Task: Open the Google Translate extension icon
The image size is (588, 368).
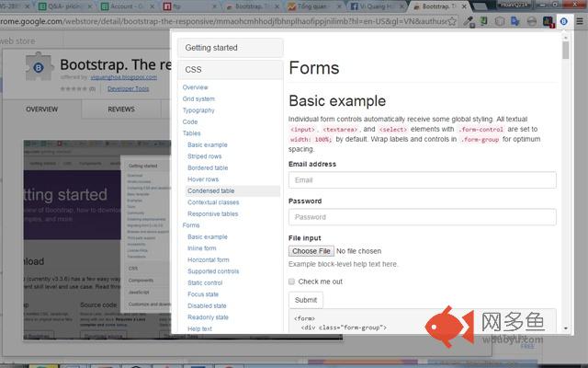Action: pyautogui.click(x=515, y=21)
